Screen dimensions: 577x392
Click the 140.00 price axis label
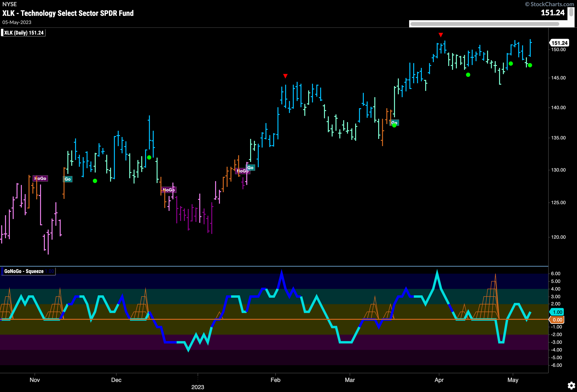558,107
